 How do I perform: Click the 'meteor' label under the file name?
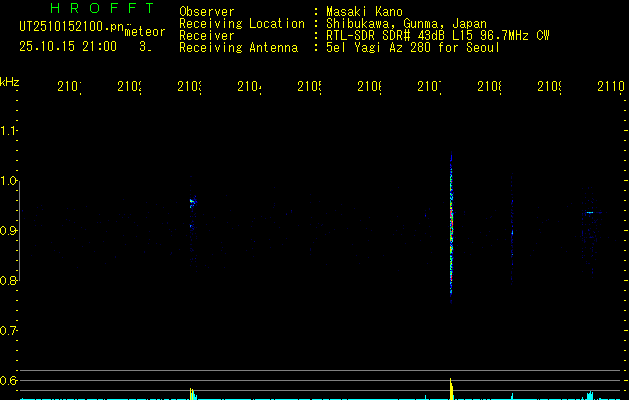144,32
